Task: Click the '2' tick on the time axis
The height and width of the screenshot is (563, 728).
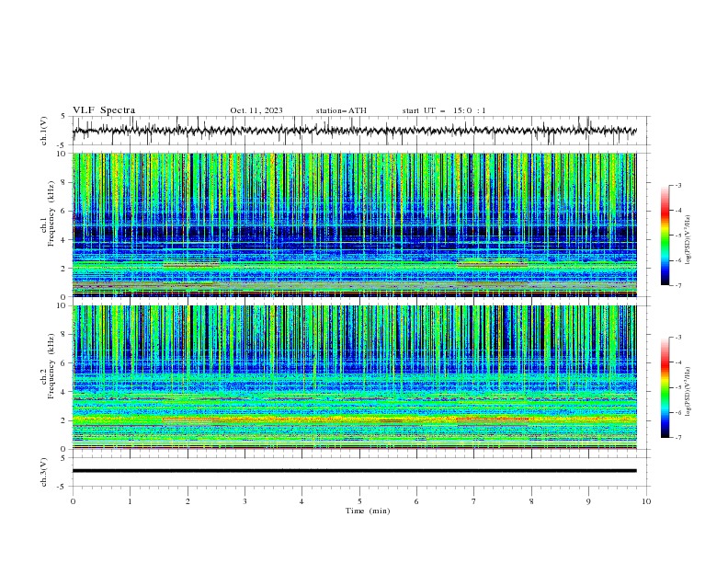Action: click(x=188, y=501)
